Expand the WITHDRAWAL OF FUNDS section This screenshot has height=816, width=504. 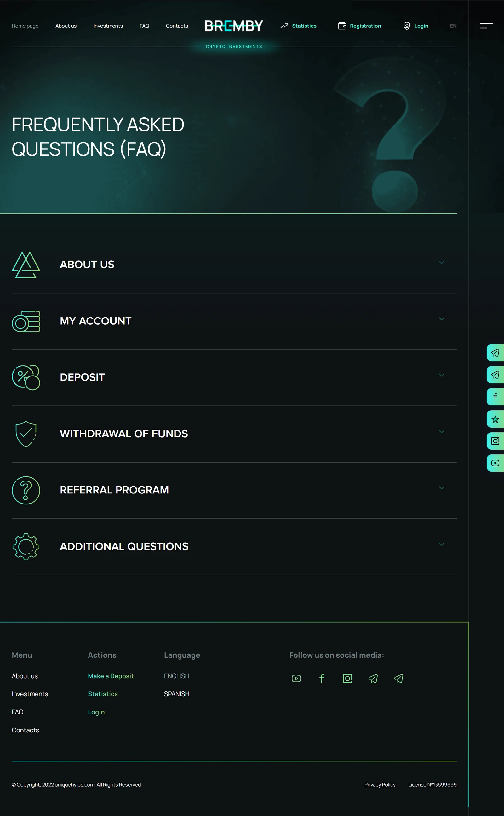pos(441,432)
